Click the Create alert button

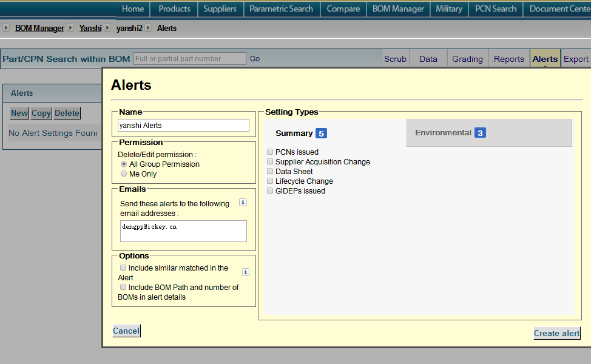point(556,333)
